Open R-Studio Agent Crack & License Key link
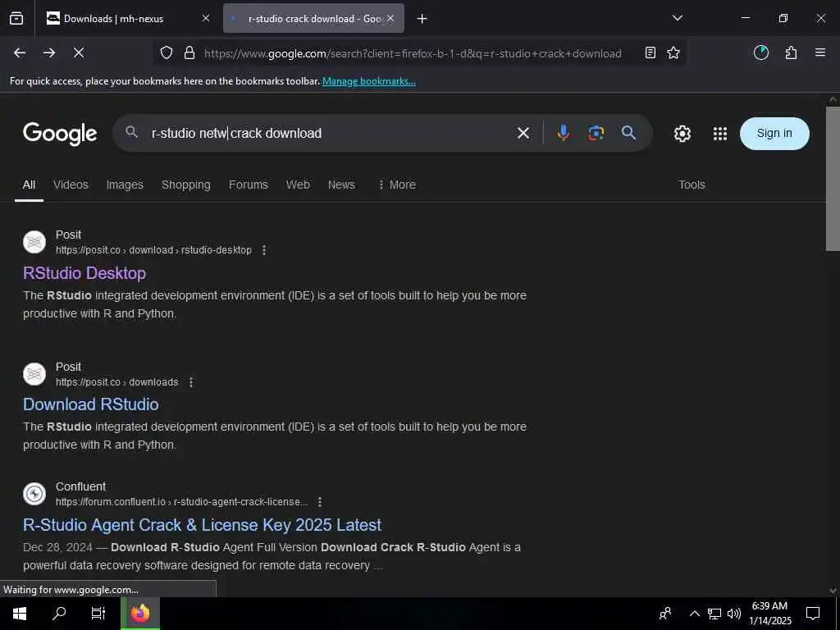Image resolution: width=840 pixels, height=630 pixels. (202, 525)
